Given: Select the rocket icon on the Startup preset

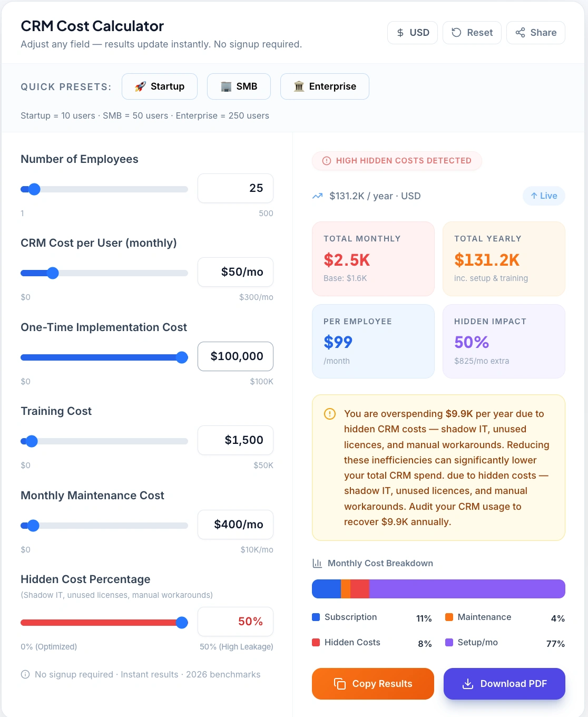Looking at the screenshot, I should coord(140,86).
